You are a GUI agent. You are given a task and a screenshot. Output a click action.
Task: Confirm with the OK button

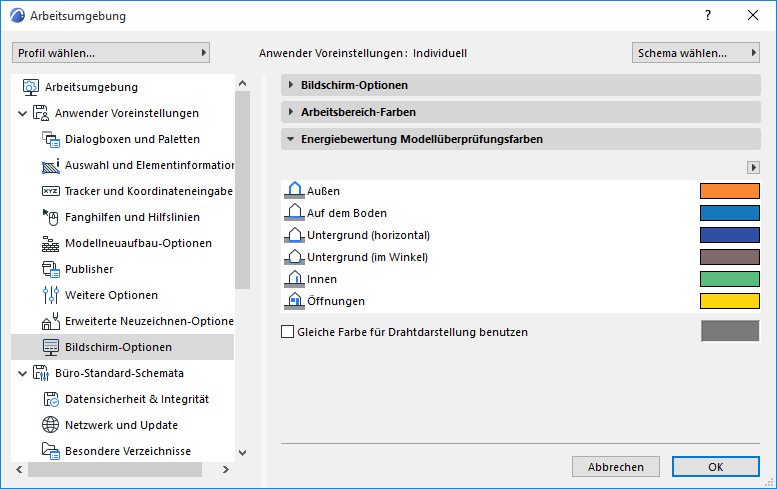[x=715, y=467]
